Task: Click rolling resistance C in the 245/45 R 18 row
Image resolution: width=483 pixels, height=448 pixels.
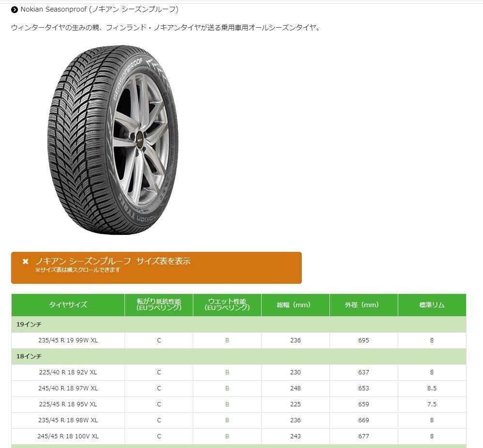Action: pos(159,436)
